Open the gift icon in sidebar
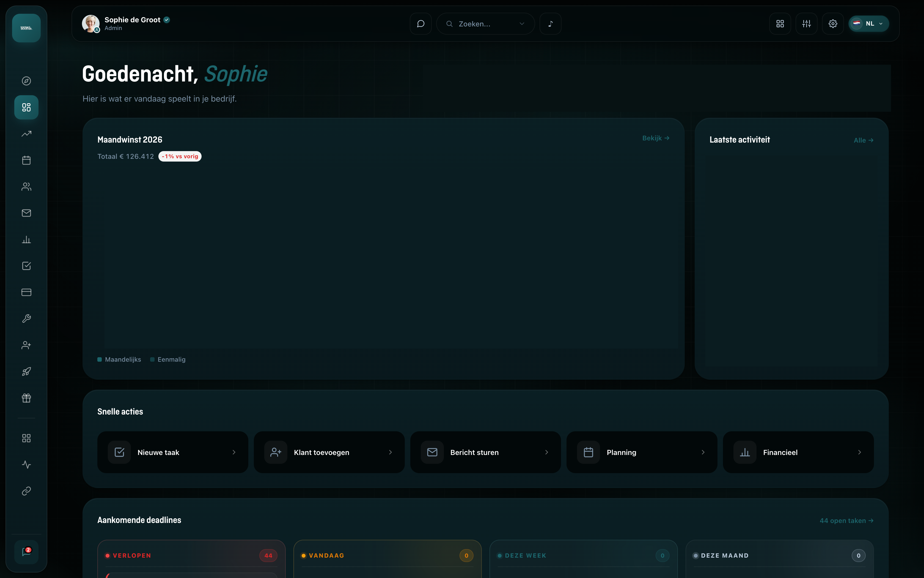Image resolution: width=924 pixels, height=578 pixels. (26, 398)
